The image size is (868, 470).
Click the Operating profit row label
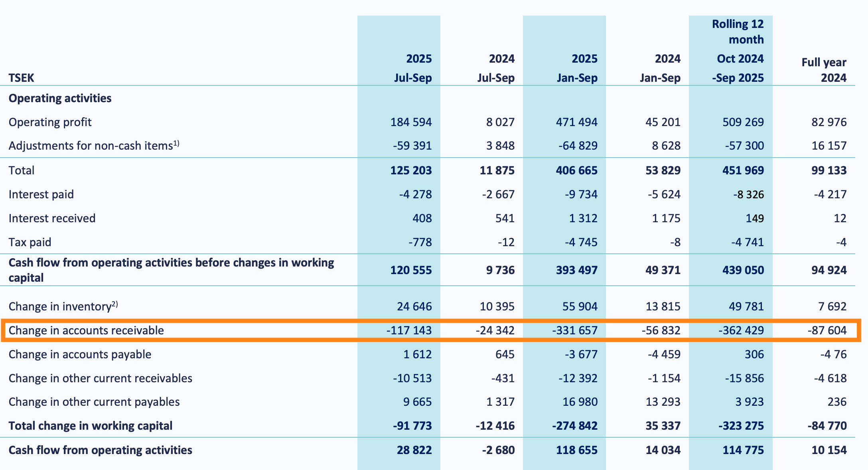click(x=50, y=122)
